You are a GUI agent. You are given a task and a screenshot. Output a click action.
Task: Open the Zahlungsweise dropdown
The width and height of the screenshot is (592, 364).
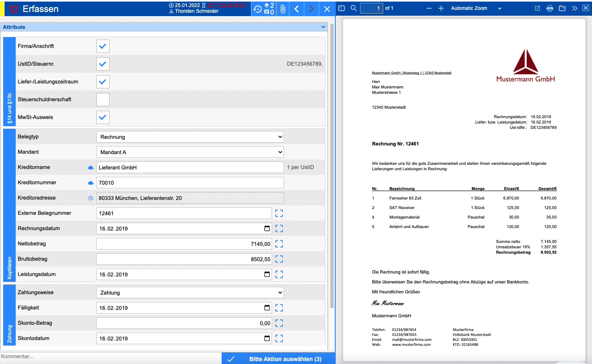[190, 293]
